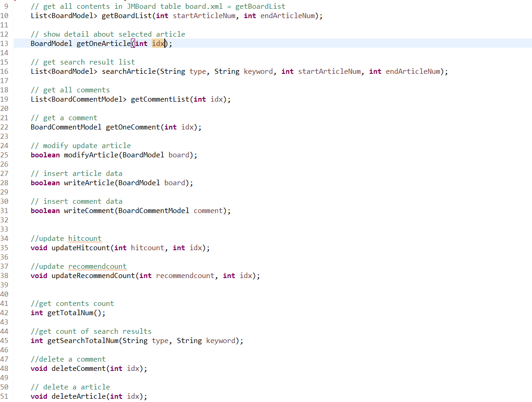Click the getTotalNum method name
532x402 pixels.
point(70,313)
